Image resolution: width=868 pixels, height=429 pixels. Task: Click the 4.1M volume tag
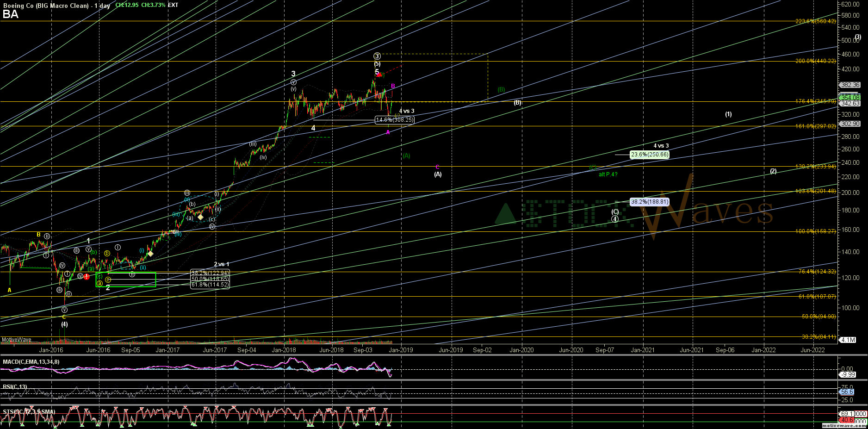[848, 340]
